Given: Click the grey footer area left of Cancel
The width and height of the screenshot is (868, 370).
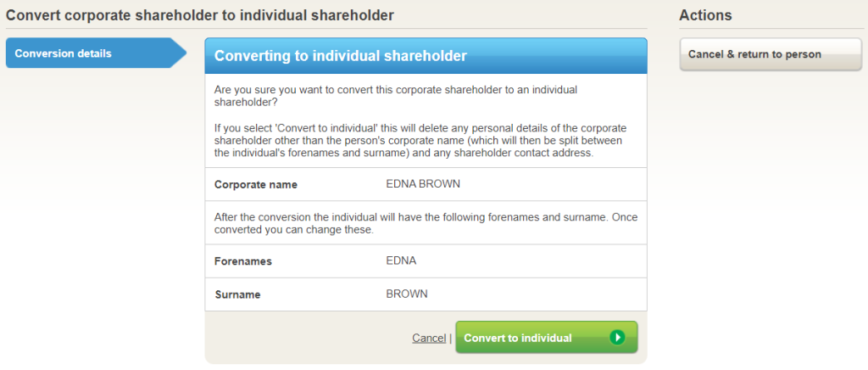Looking at the screenshot, I should [x=305, y=338].
